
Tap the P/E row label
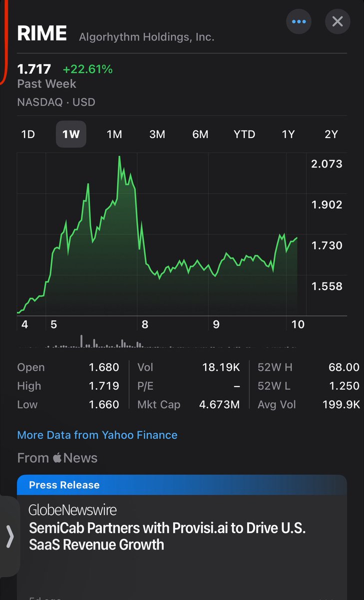click(145, 386)
